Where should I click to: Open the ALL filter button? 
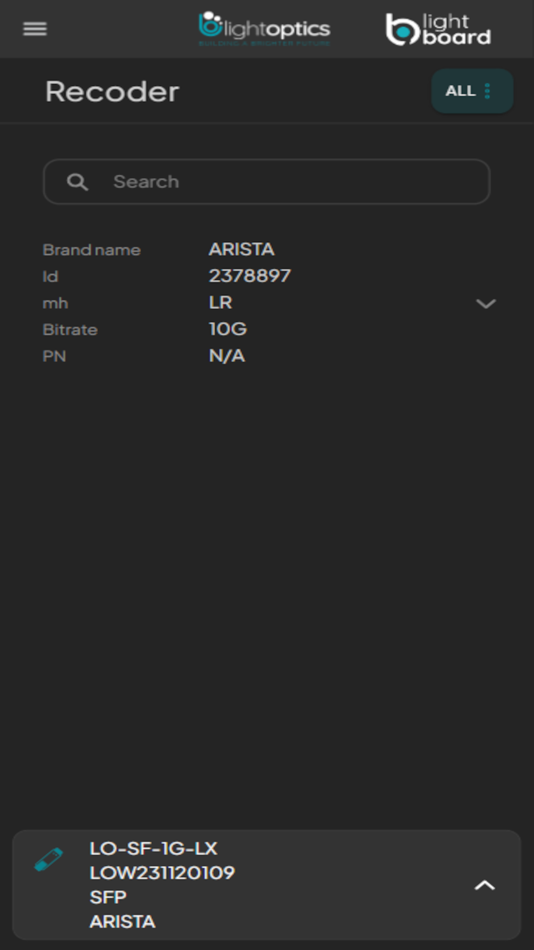coord(472,91)
